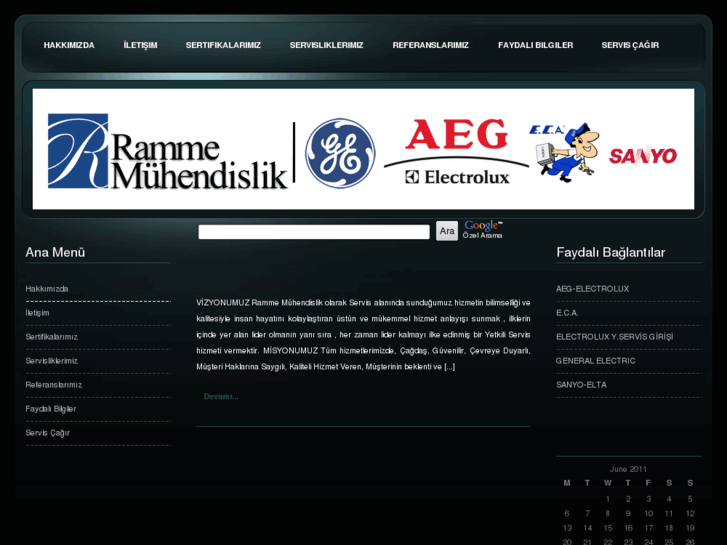This screenshot has height=545, width=727.
Task: Open Faydalı Bilgiler in Ana Menü sidebar
Action: pos(51,409)
